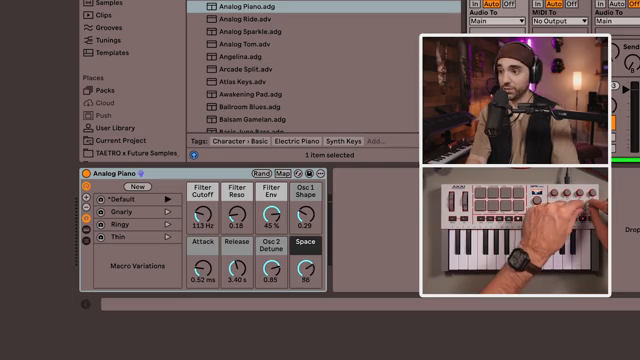The image size is (640, 360).
Task: Set monitor to In on the MIDI To track
Action: 538,4
